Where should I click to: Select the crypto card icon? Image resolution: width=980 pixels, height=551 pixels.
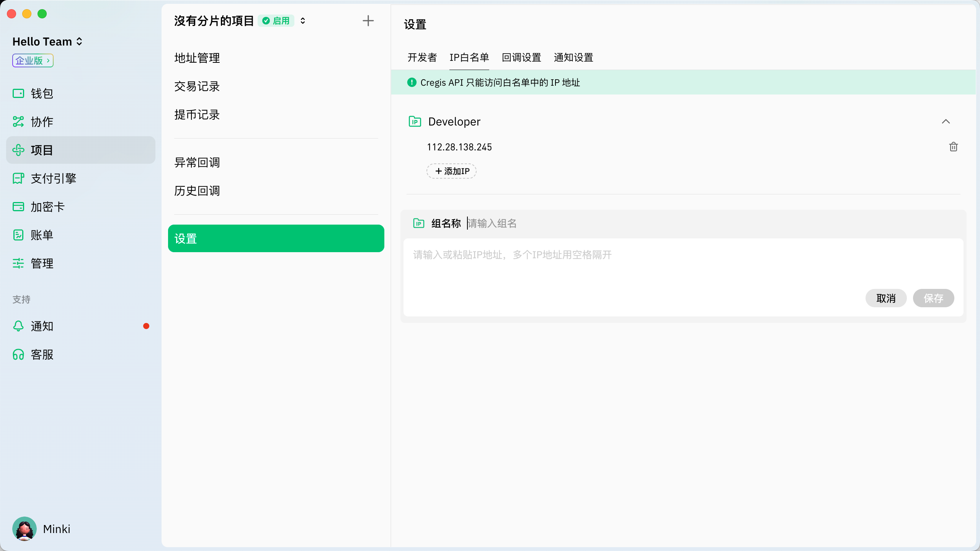tap(18, 207)
